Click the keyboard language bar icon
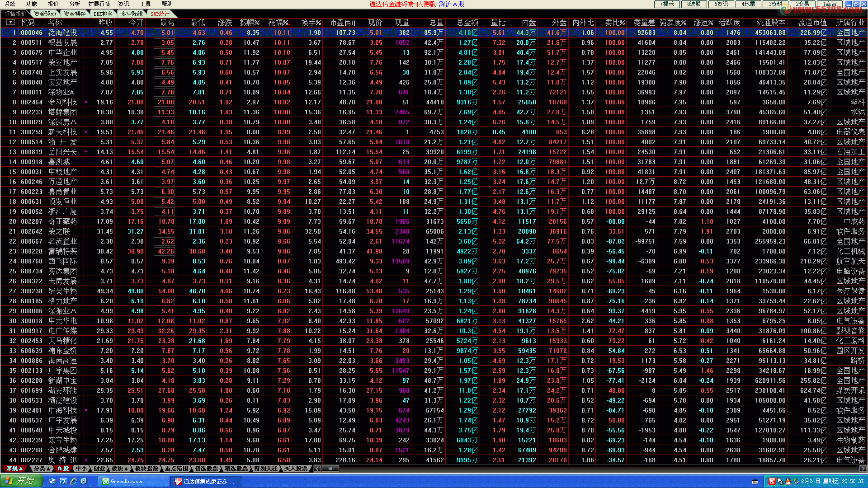868x488 pixels. pos(755,482)
